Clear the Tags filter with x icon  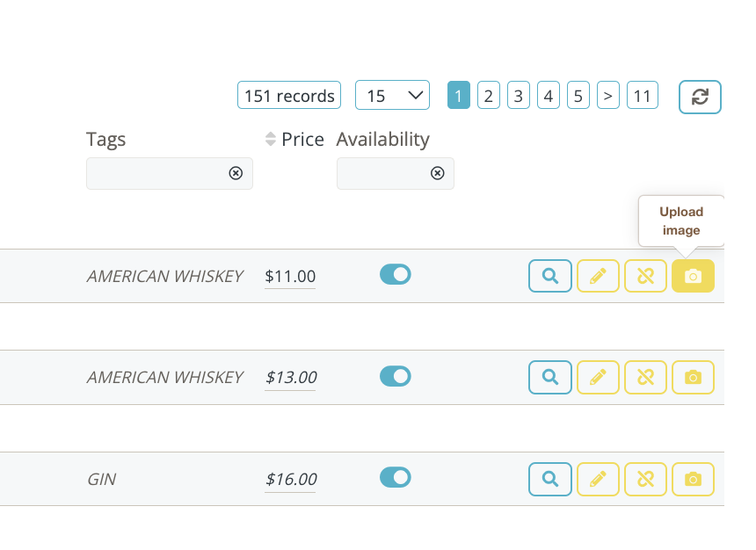click(x=236, y=174)
